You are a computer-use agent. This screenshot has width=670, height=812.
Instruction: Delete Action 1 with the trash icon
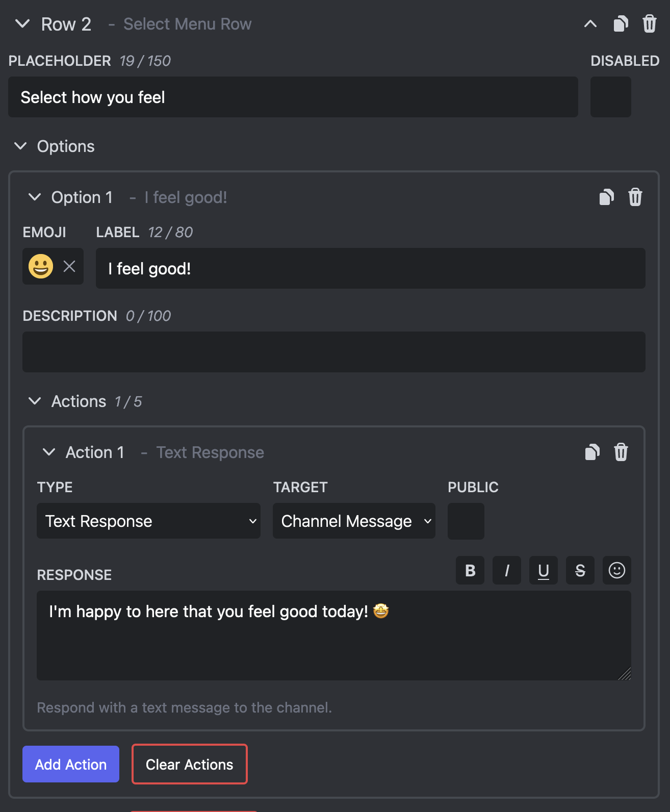pyautogui.click(x=621, y=452)
